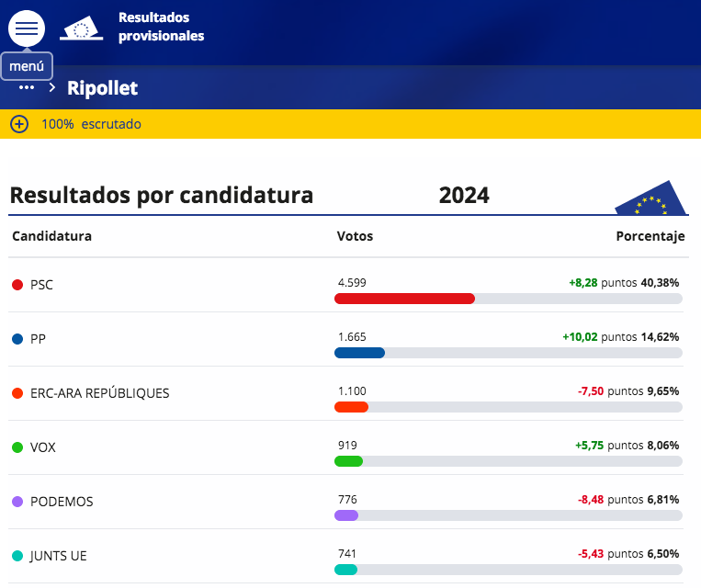Click the Resultados provisionales header link
The height and width of the screenshot is (588, 701).
click(161, 27)
